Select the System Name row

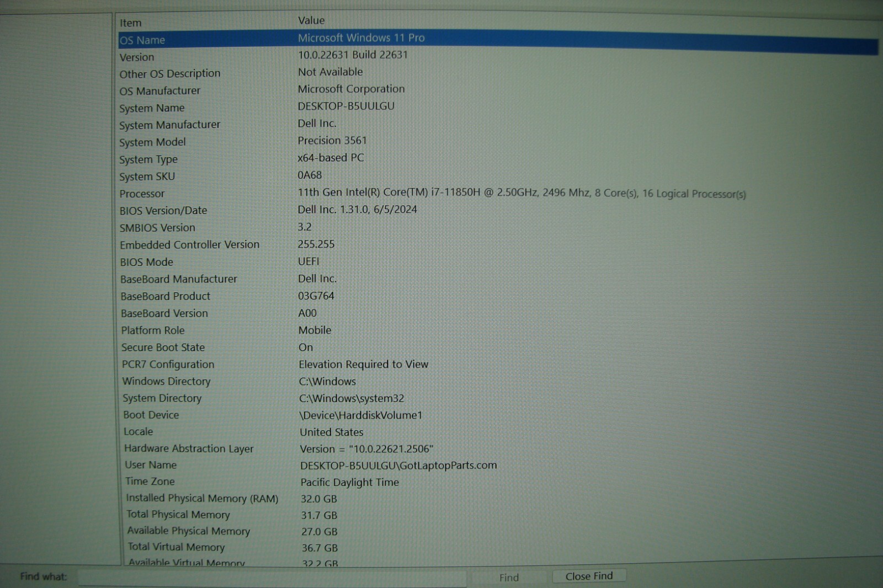pos(152,108)
